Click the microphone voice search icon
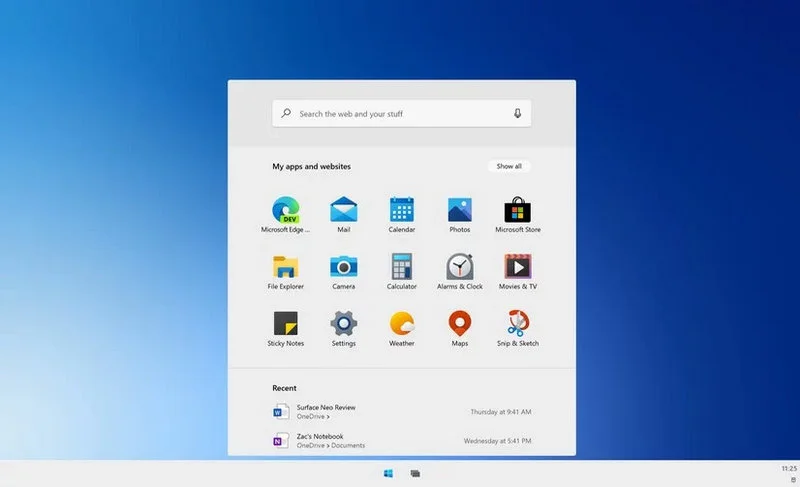Screen dimensions: 800x487 click(x=517, y=113)
